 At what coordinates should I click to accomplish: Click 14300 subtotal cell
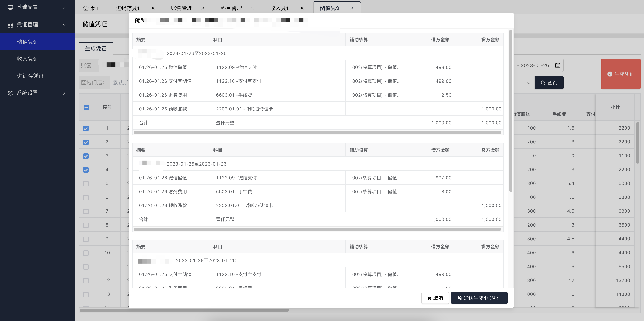point(615,294)
